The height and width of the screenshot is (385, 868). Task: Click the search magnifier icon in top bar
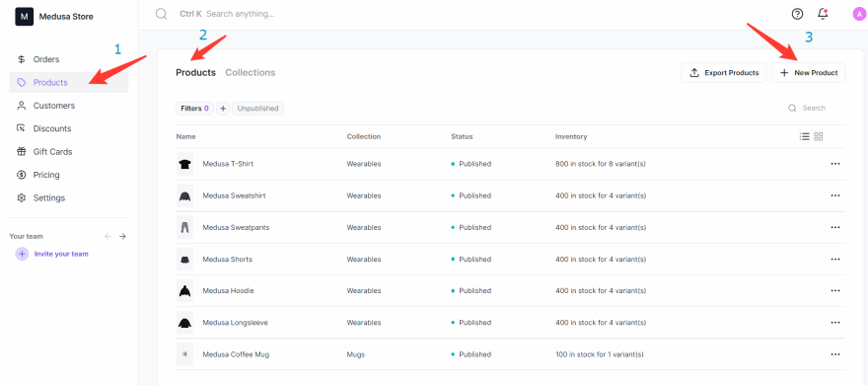coord(161,14)
